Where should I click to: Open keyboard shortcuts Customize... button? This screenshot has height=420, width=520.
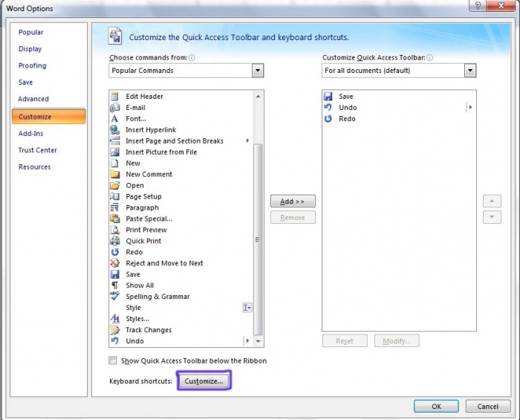(204, 381)
